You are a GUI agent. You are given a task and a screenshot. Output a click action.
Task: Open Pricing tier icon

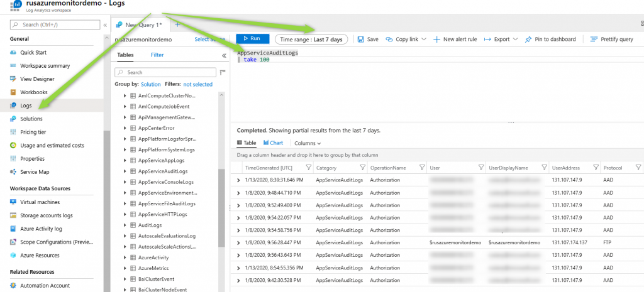click(x=13, y=132)
